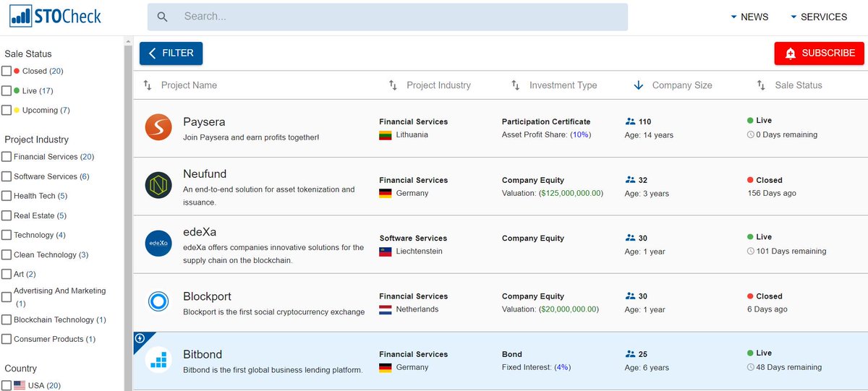Click the edeXa logo icon

click(158, 244)
